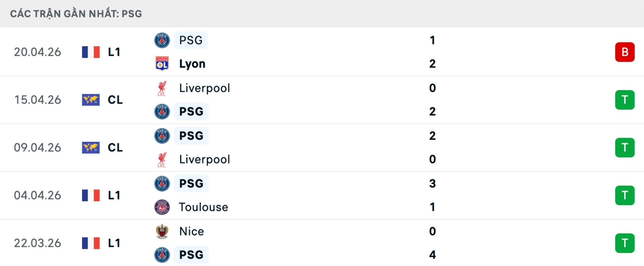Click the Lyon club crest icon
The width and height of the screenshot is (644, 266).
pyautogui.click(x=162, y=64)
